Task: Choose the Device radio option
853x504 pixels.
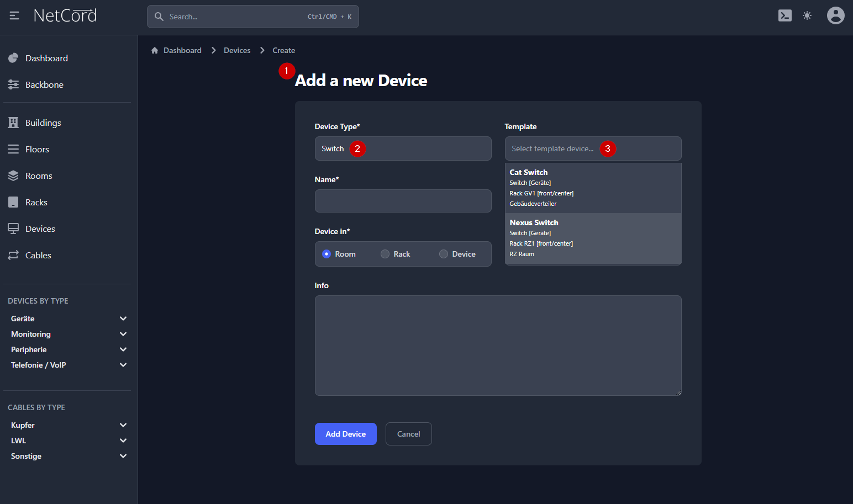Action: [444, 254]
